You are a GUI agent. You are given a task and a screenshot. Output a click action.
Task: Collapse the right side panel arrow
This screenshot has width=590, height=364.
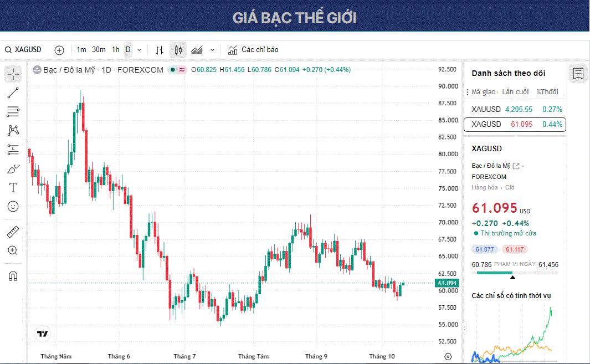pyautogui.click(x=465, y=328)
